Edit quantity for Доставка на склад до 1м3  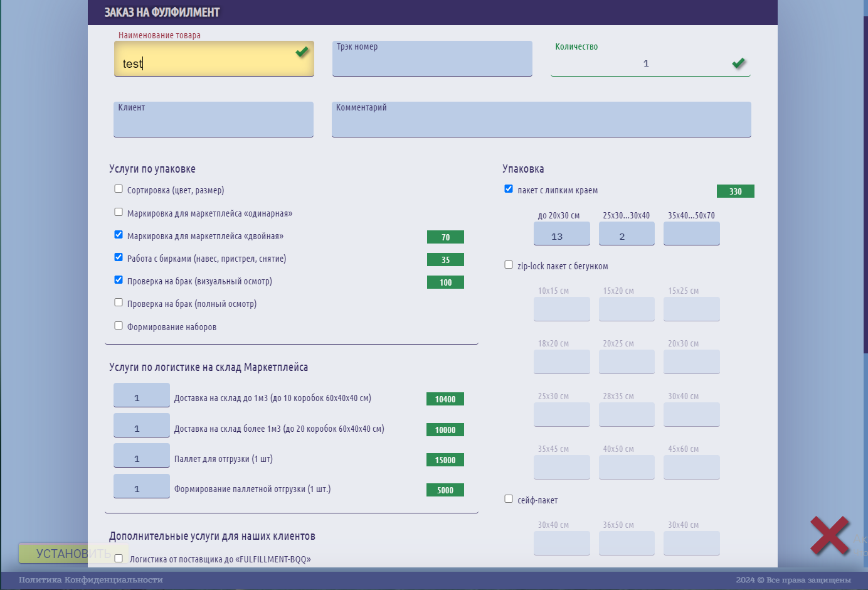pos(142,395)
